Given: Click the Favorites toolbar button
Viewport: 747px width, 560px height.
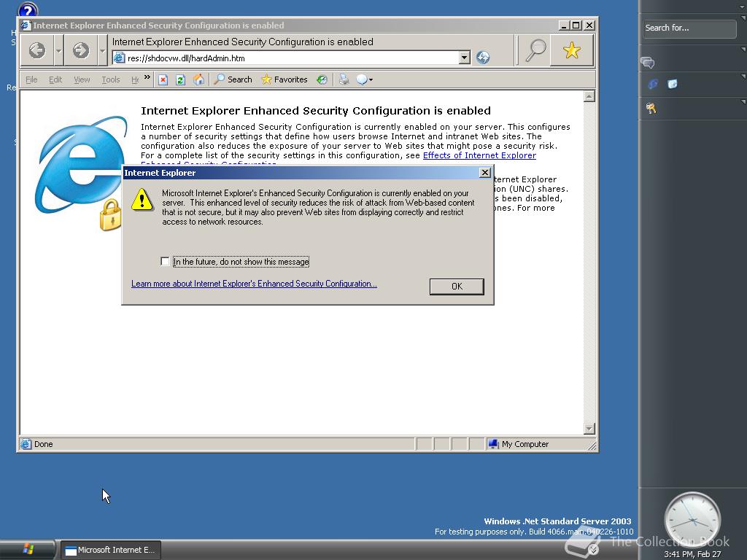Looking at the screenshot, I should click(285, 79).
